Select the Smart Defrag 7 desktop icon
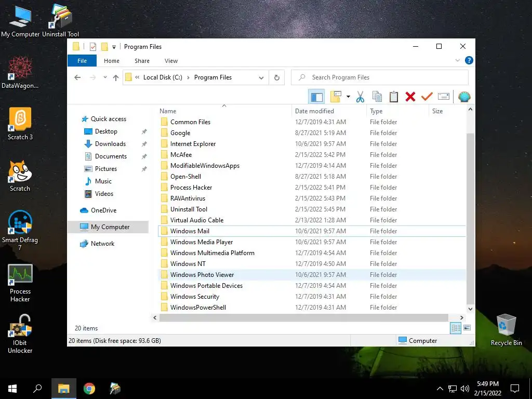Image resolution: width=532 pixels, height=399 pixels. click(x=20, y=230)
